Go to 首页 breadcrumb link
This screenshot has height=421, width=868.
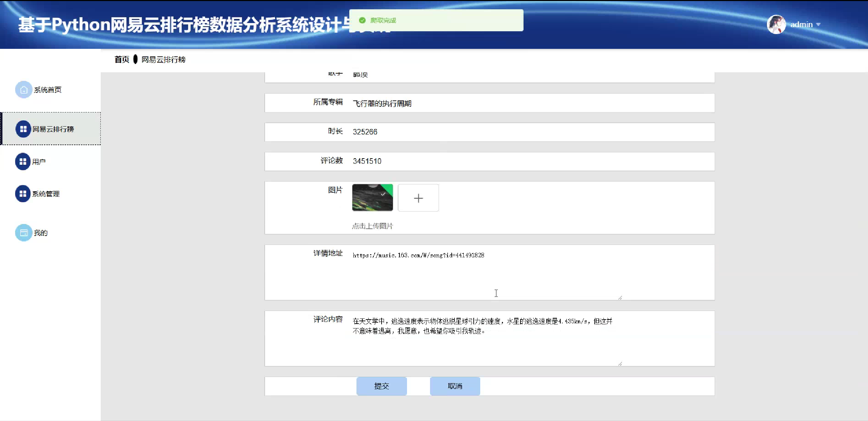coord(122,60)
